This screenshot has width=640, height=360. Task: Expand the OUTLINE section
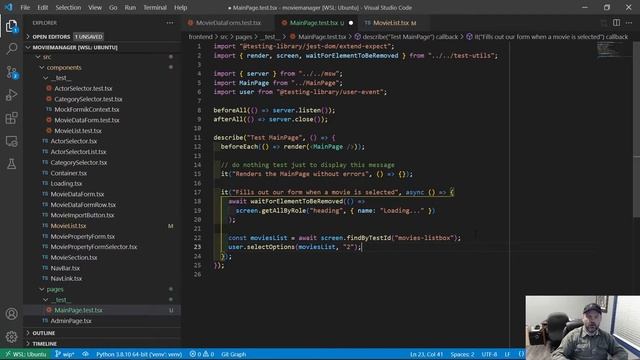(x=44, y=333)
